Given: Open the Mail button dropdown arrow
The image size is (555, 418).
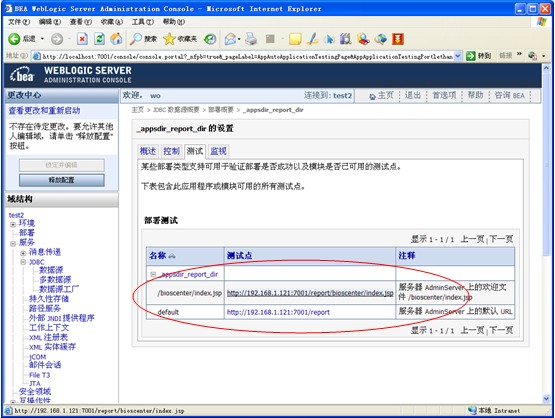Looking at the screenshot, I should pyautogui.click(x=239, y=39).
